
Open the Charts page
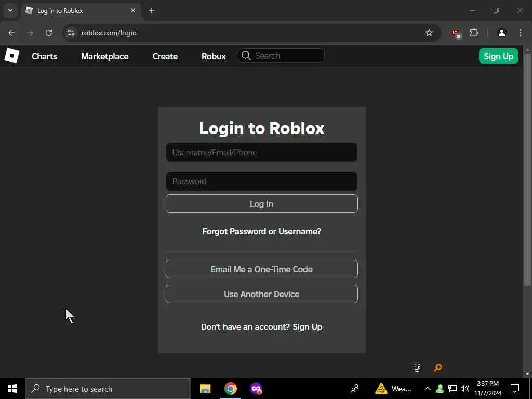(x=45, y=56)
